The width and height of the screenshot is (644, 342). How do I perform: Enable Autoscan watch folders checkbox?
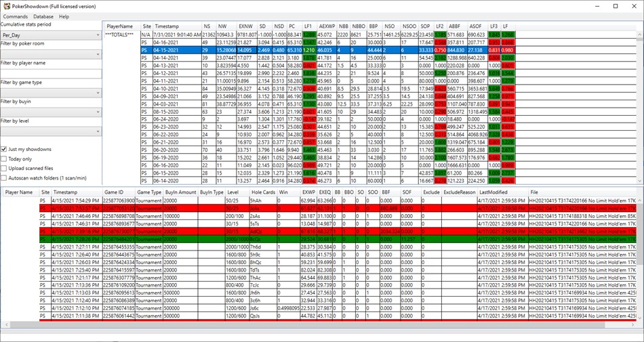(x=4, y=178)
